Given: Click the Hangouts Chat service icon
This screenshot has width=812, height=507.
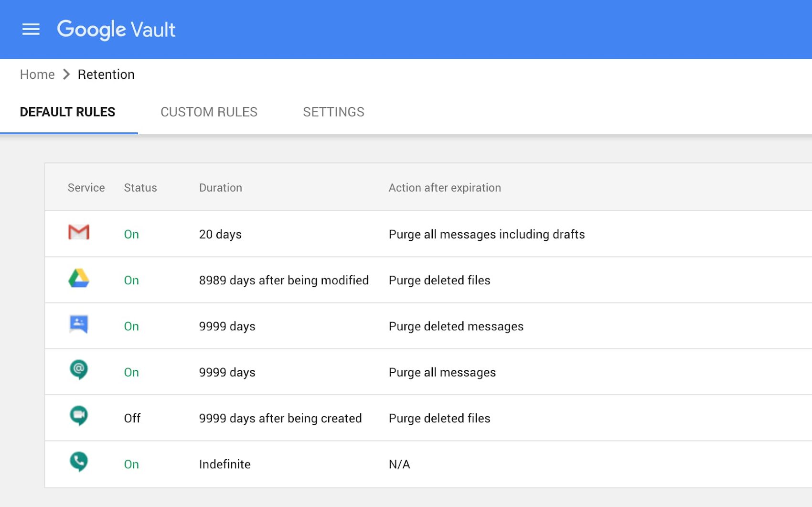Looking at the screenshot, I should coord(79,370).
